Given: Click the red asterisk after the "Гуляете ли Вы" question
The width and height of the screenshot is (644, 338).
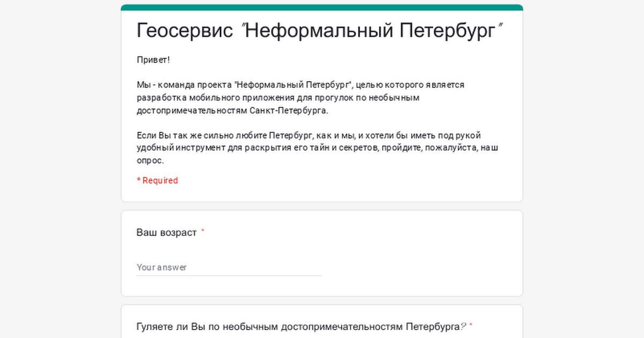Looking at the screenshot, I should click(471, 325).
